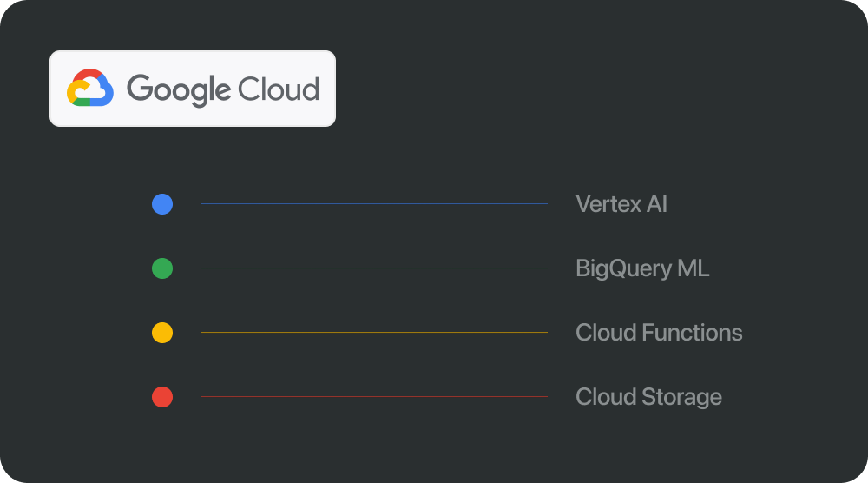Image resolution: width=868 pixels, height=483 pixels.
Task: Open the Cloud Functions label
Action: (659, 333)
